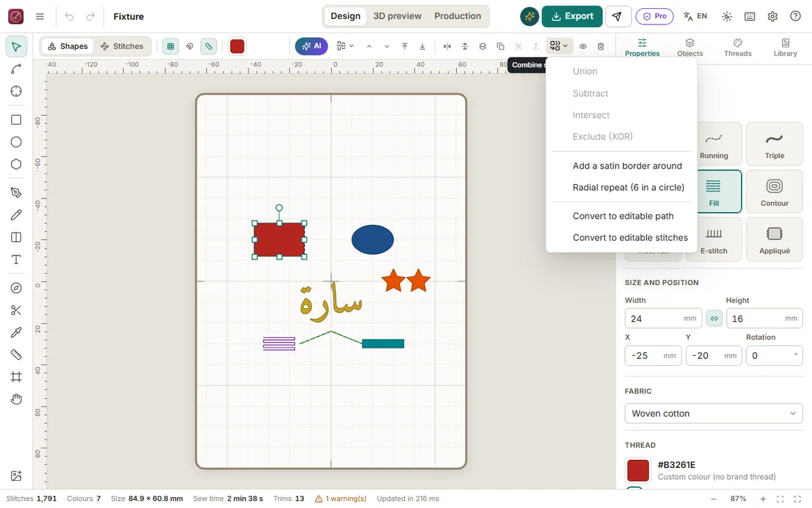This screenshot has width=812, height=508.
Task: Toggle visibility eye icon in toolbar
Action: tap(583, 46)
